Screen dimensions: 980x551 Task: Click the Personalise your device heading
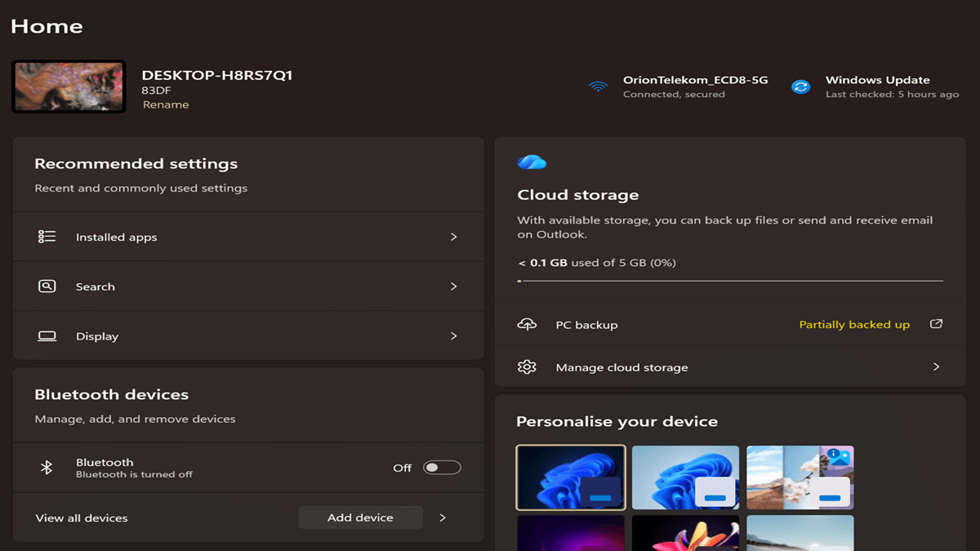[x=617, y=422]
